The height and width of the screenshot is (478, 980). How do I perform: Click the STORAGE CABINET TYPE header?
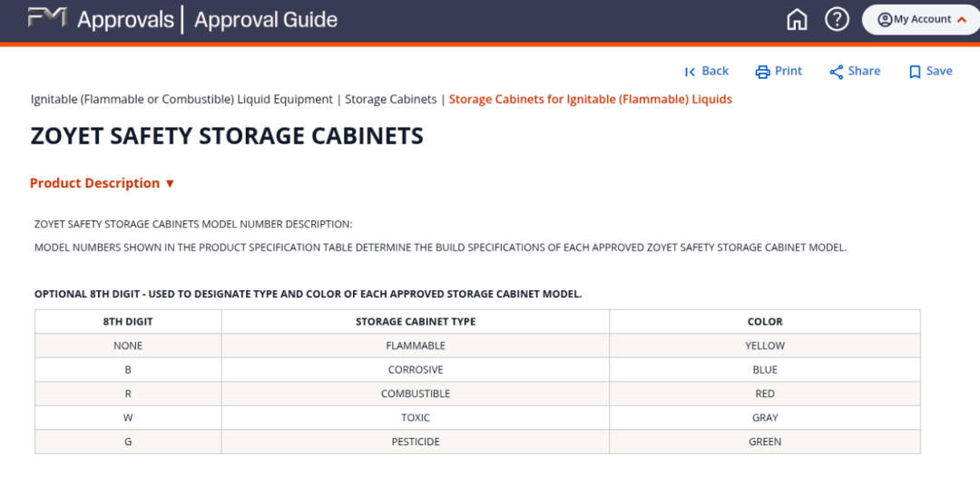416,322
